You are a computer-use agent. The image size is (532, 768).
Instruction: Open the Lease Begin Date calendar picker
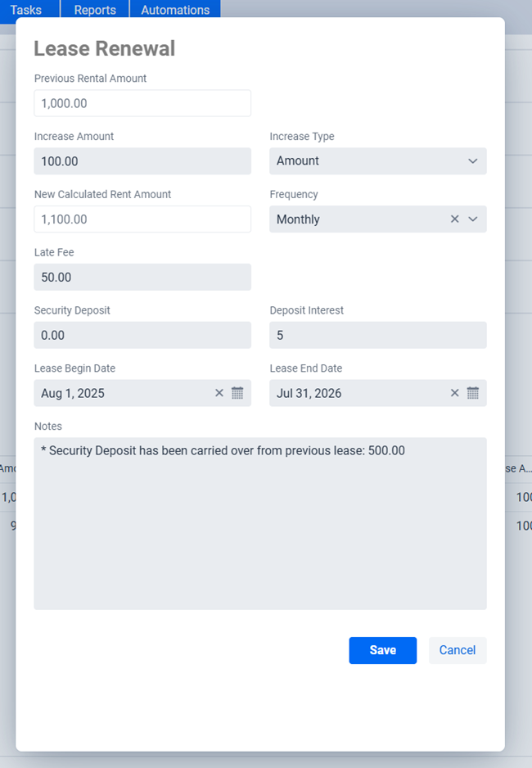(x=237, y=393)
